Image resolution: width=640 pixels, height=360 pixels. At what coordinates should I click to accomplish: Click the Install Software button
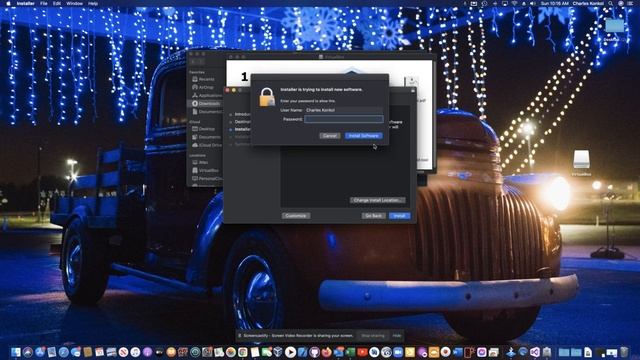(363, 136)
